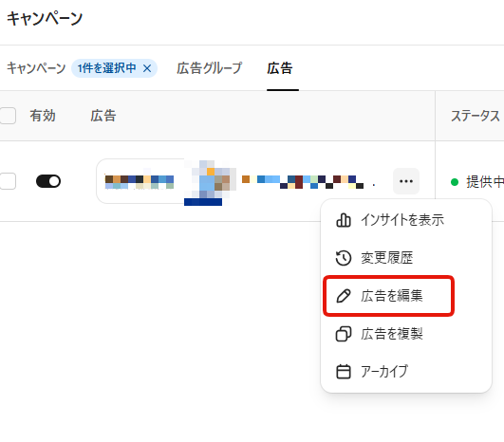The height and width of the screenshot is (442, 504).
Task: Select the 広告 tab
Action: click(x=280, y=68)
